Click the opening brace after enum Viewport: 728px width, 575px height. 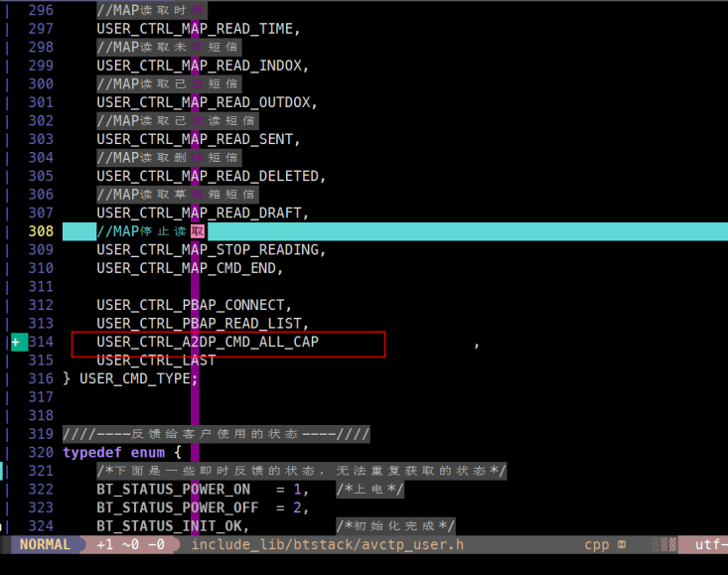coord(178,452)
